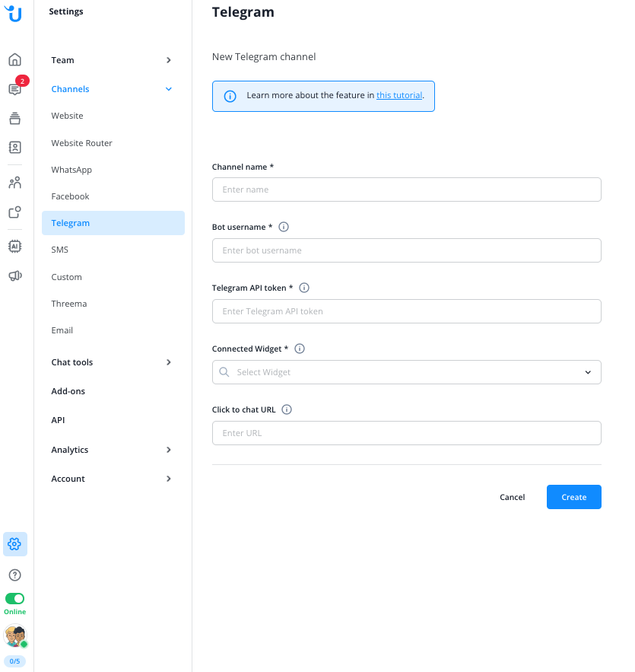Click the Create button
Image resolution: width=635 pixels, height=672 pixels.
point(573,497)
